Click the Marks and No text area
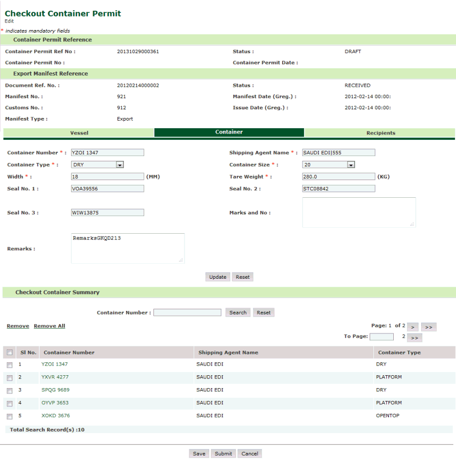The image size is (456, 476). (x=358, y=212)
